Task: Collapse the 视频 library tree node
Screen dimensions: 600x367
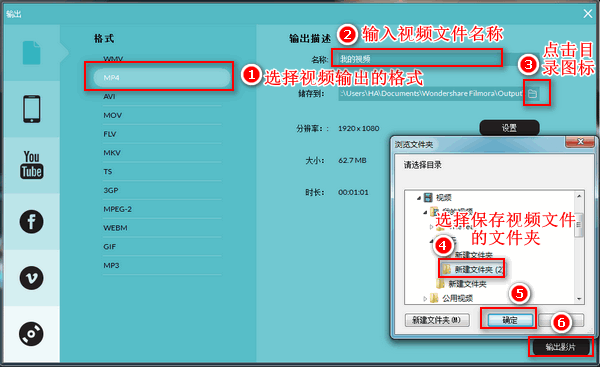Action: pyautogui.click(x=419, y=198)
